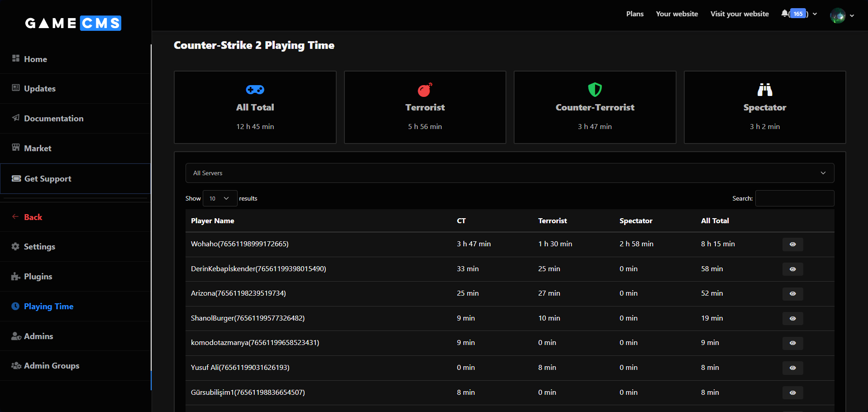Viewport: 868px width, 412px height.
Task: Open the Admins page
Action: coord(75,336)
